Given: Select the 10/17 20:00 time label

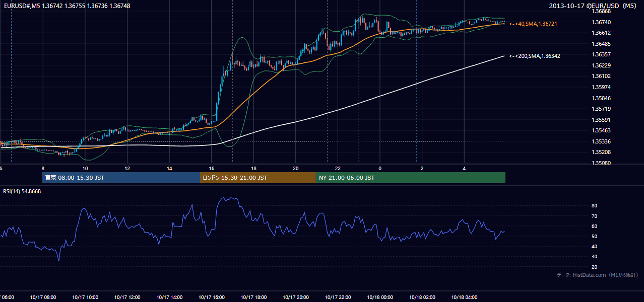Looking at the screenshot, I should pyautogui.click(x=296, y=297).
